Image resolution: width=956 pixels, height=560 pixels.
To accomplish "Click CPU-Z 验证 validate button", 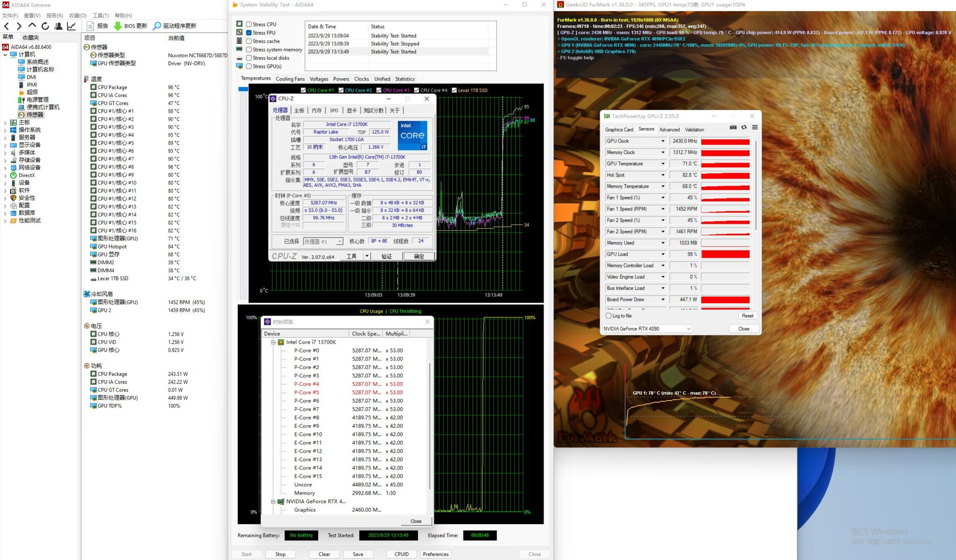I will click(386, 256).
